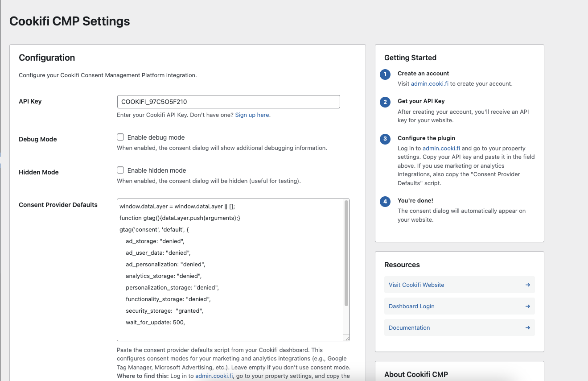The image size is (588, 381).
Task: Click the admin.cooki.fi link in the bottom description
Action: click(214, 376)
